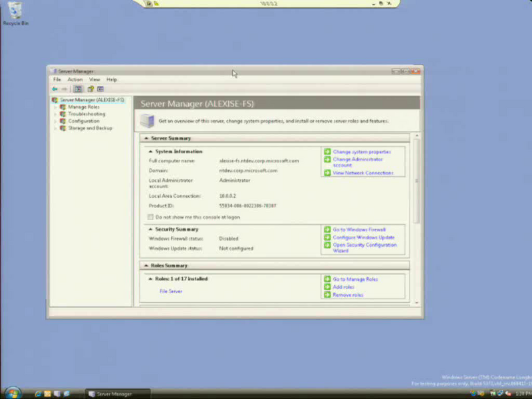Open the View menu
Screen dimensions: 532x399
click(94, 79)
